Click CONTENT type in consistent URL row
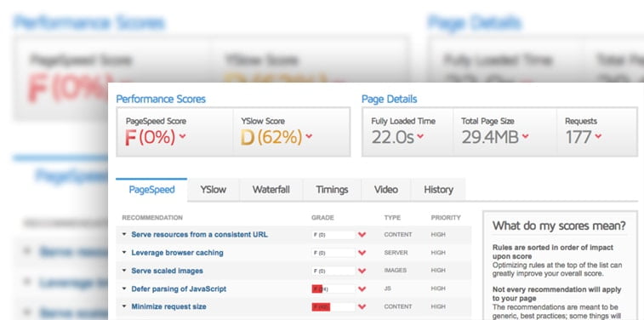This screenshot has width=644, height=320. [398, 235]
